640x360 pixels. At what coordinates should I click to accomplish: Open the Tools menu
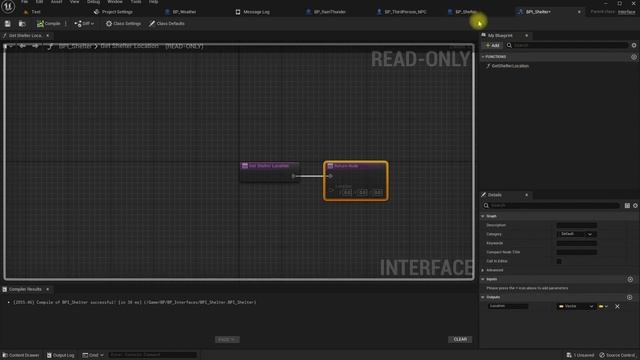(136, 2)
